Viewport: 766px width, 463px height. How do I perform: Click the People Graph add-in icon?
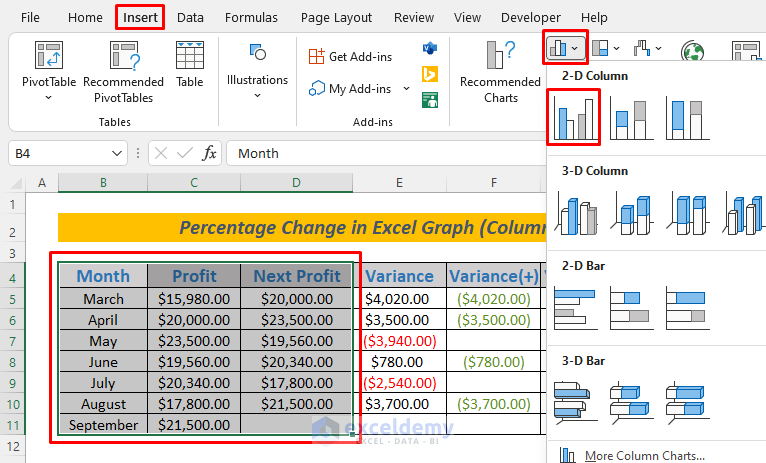430,100
